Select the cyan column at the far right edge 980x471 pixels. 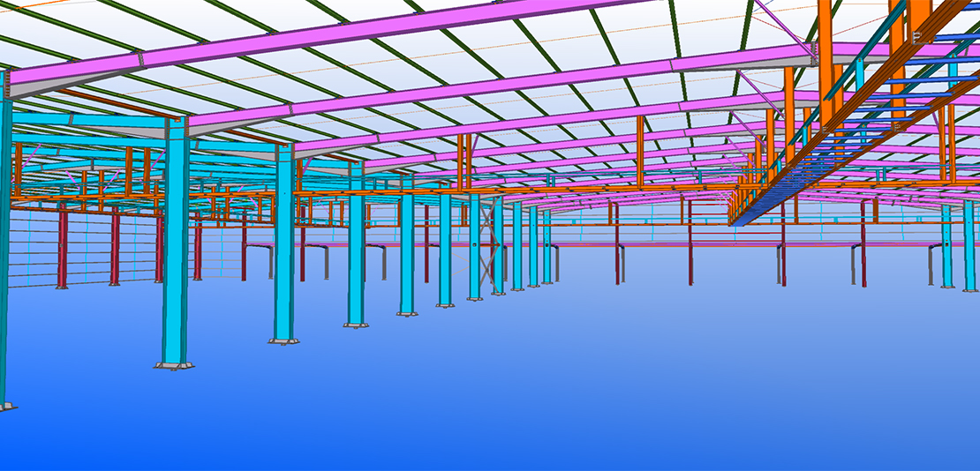click(969, 247)
